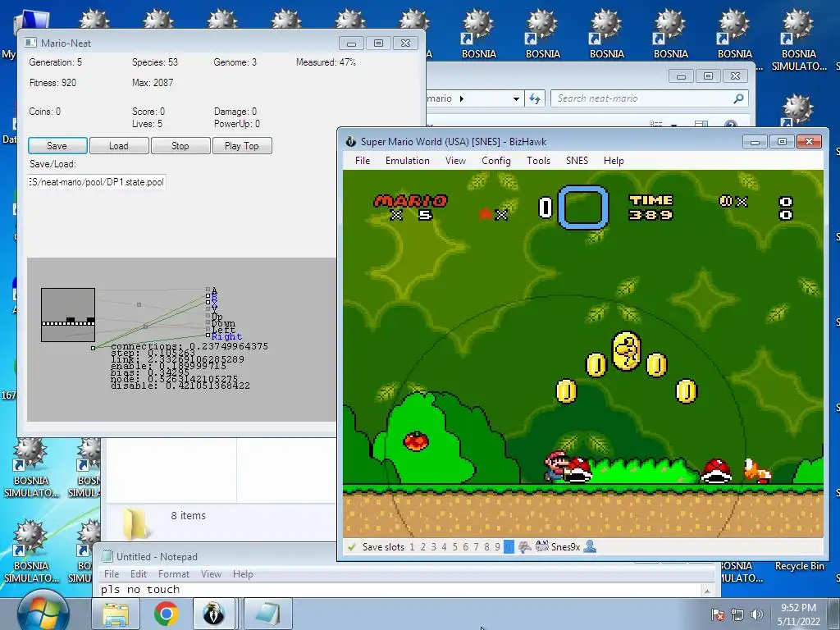
Task: Open the Notepad Help menu
Action: tap(243, 573)
